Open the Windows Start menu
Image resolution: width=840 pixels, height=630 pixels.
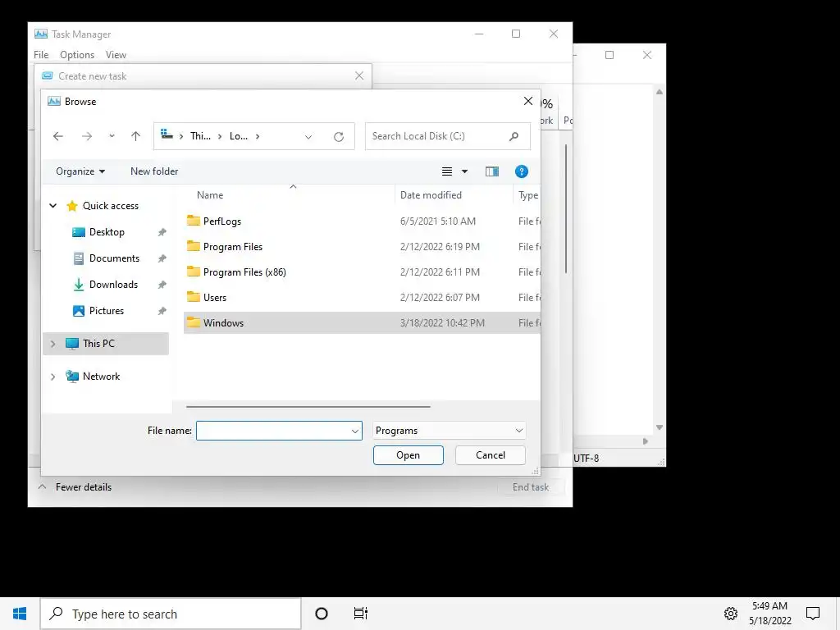pos(20,614)
